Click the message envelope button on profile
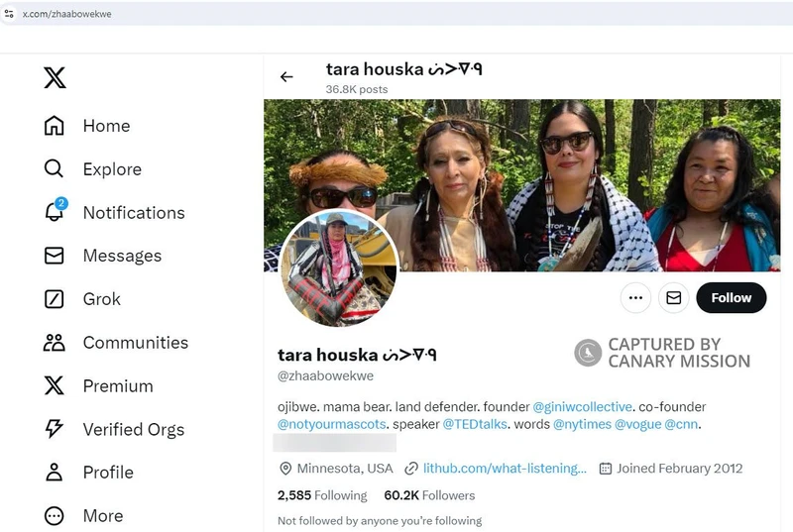 coord(674,297)
